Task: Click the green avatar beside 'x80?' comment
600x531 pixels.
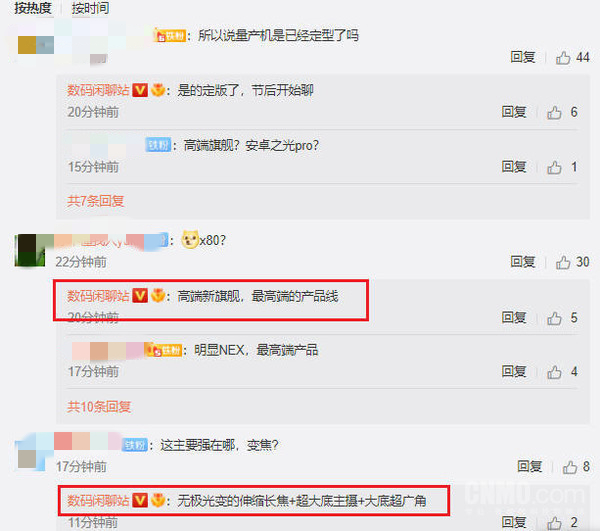Action: 30,250
